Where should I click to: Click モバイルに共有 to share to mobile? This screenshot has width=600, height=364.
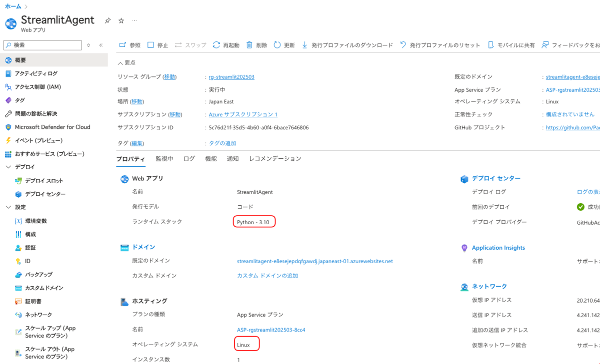(x=511, y=45)
